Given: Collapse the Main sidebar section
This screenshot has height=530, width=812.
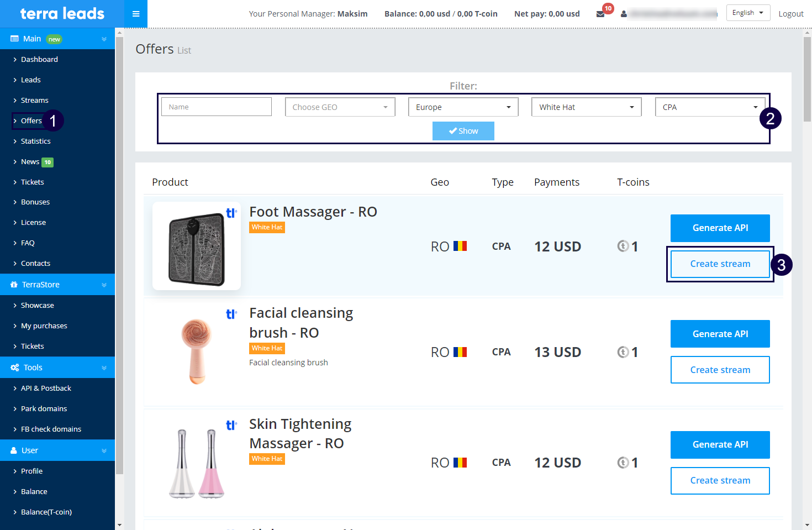Looking at the screenshot, I should click(x=104, y=39).
